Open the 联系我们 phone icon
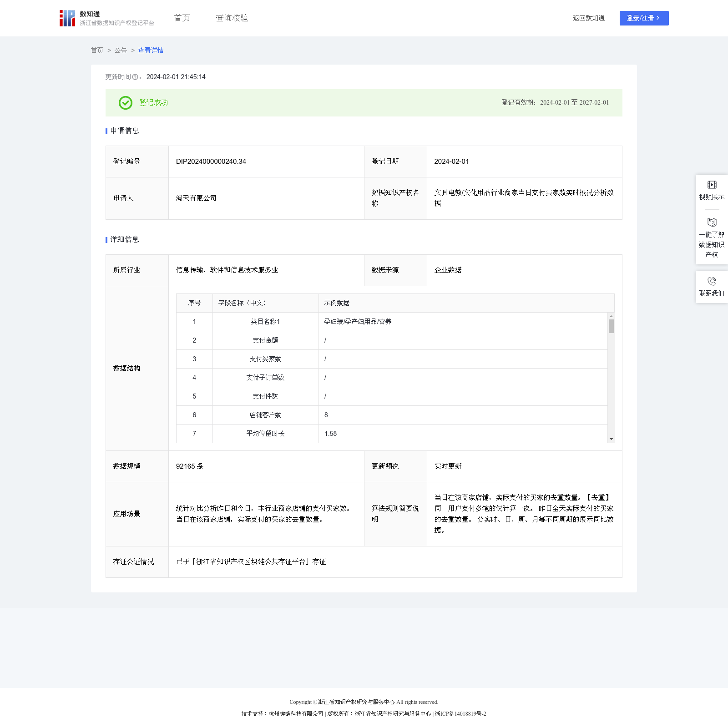Viewport: 728px width, 728px height. point(712,281)
